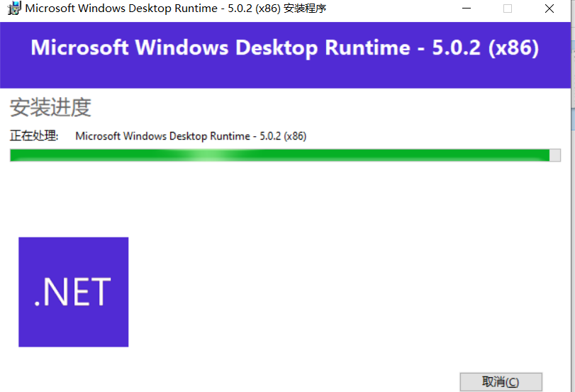Click the window title bar text

click(175, 8)
